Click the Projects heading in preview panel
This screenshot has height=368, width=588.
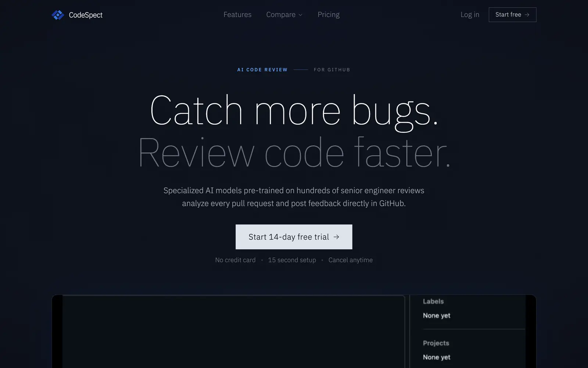click(x=436, y=343)
